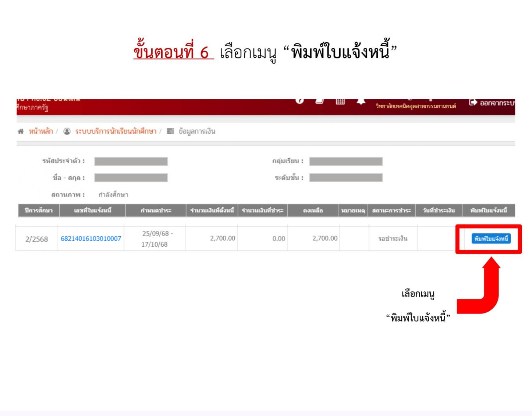
Task: Go to หน้าหลัก breadcrumb link
Action: (41, 132)
